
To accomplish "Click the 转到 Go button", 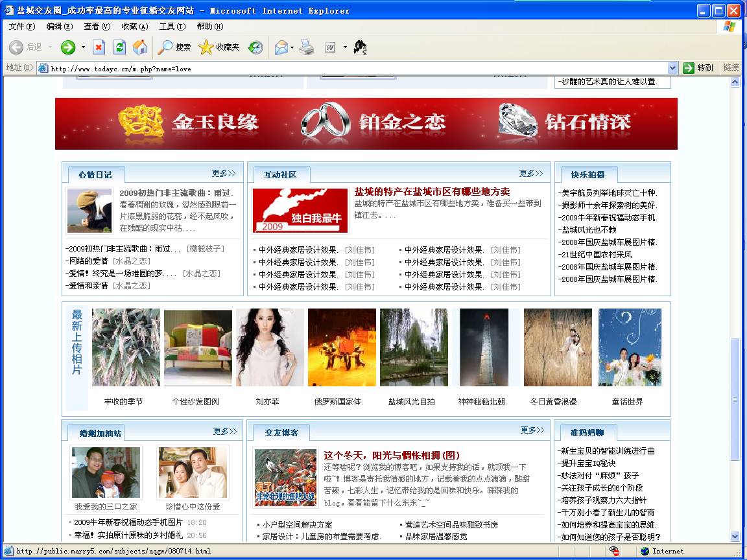I will point(698,68).
